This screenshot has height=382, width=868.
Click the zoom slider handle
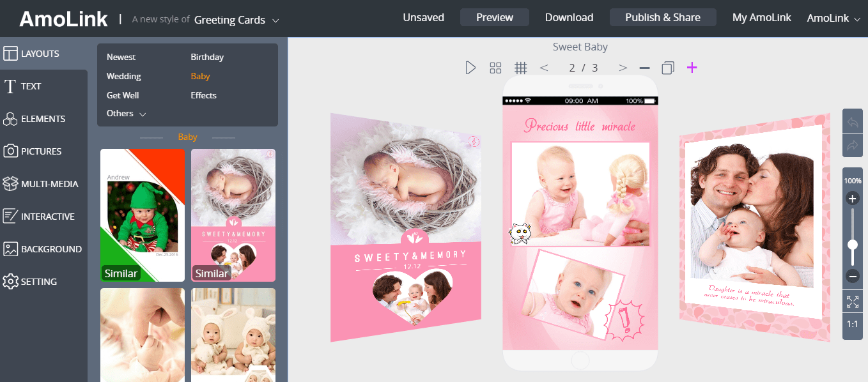[853, 245]
